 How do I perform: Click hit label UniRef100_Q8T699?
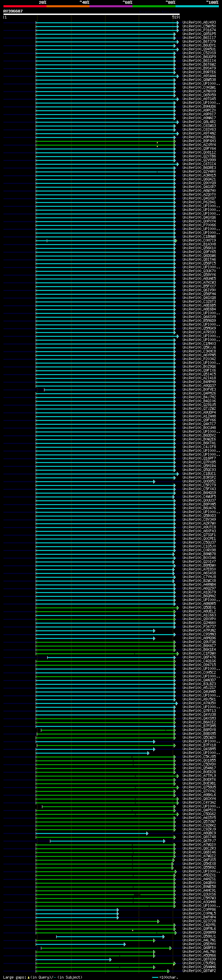(x=199, y=960)
